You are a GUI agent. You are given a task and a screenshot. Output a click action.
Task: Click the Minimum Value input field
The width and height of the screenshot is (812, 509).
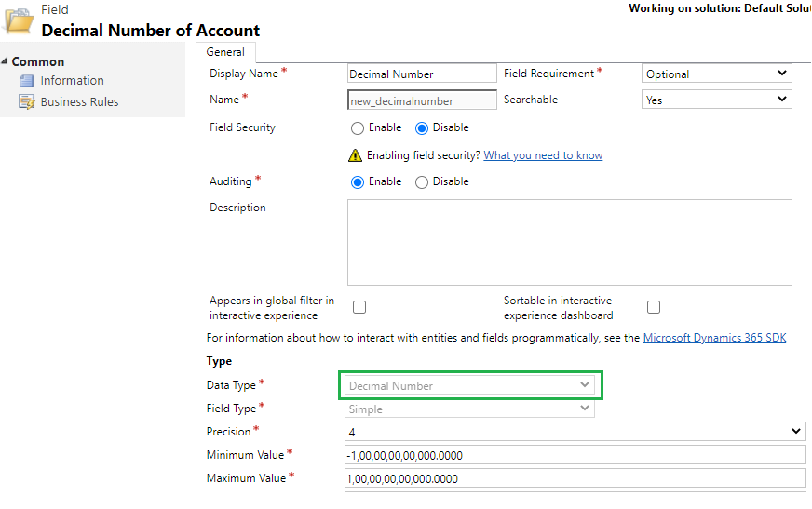pyautogui.click(x=575, y=455)
